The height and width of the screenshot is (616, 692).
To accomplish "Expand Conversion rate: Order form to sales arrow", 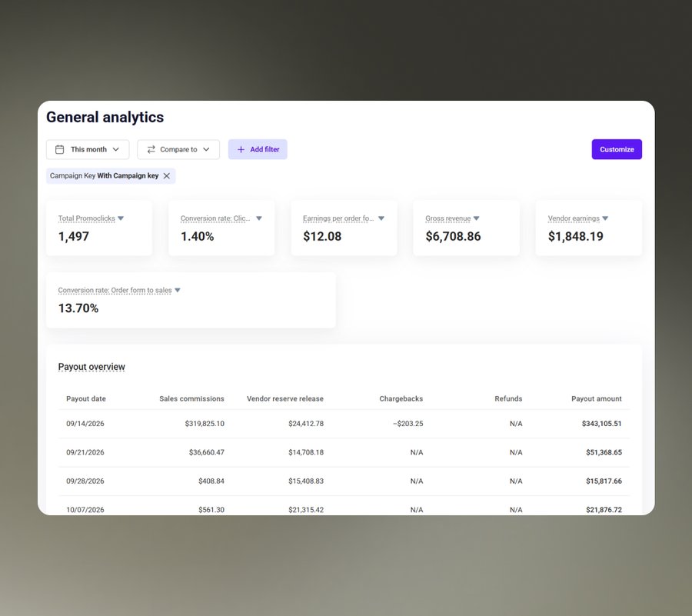I will point(178,291).
